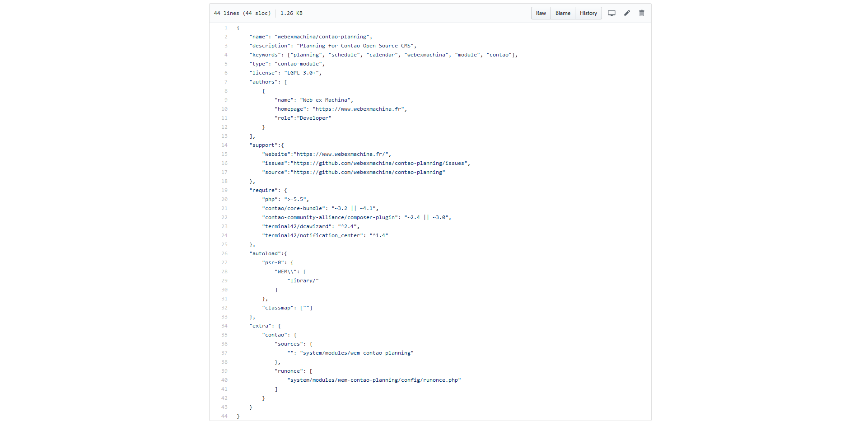This screenshot has height=426, width=868.
Task: Click the config/runonce.php path value
Action: pos(374,380)
